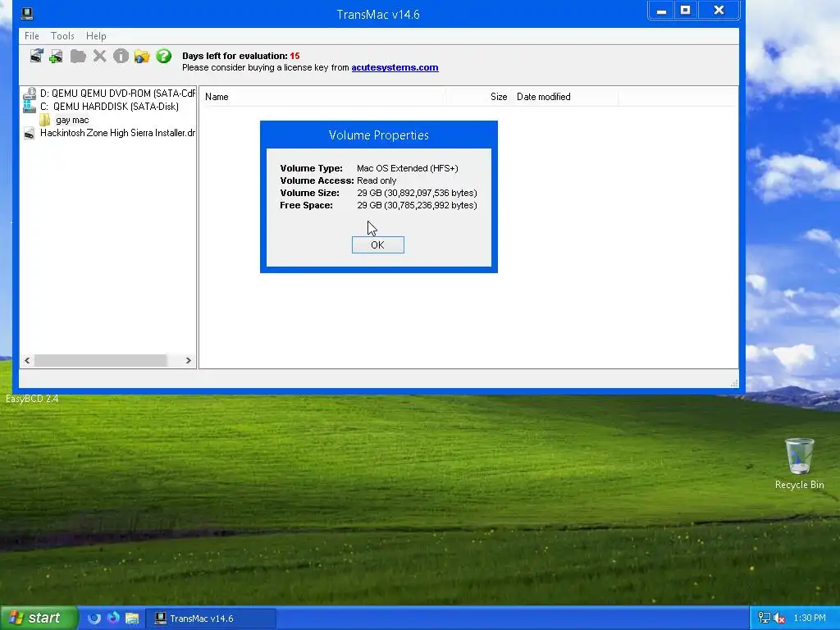The width and height of the screenshot is (840, 630).
Task: Click the Volume Access Read only text
Action: coord(377,180)
